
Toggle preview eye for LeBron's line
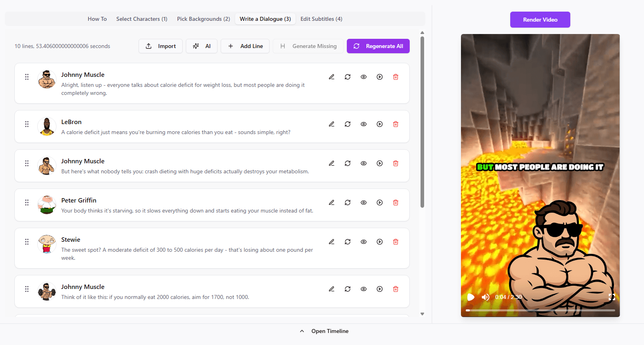click(x=364, y=124)
